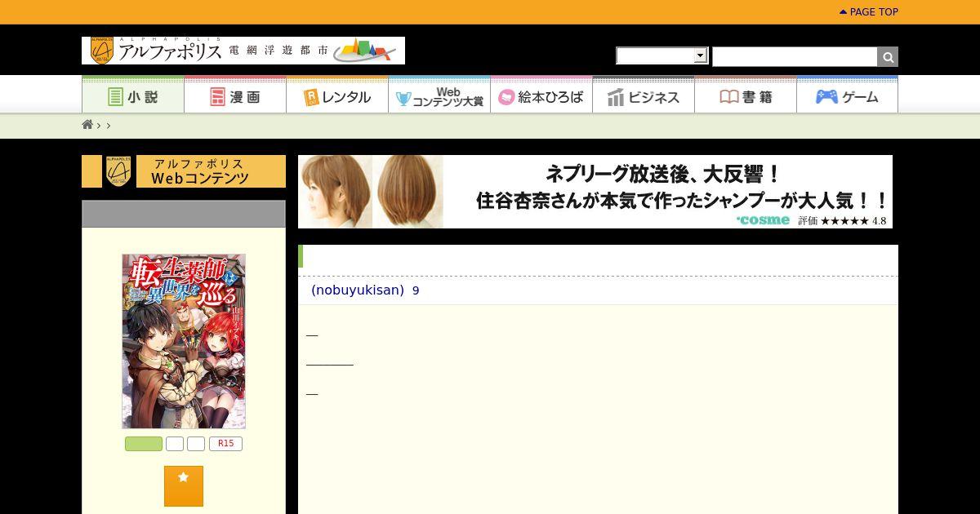Open the Webコンテンツ大賞 tab
The width and height of the screenshot is (980, 514).
[439, 96]
